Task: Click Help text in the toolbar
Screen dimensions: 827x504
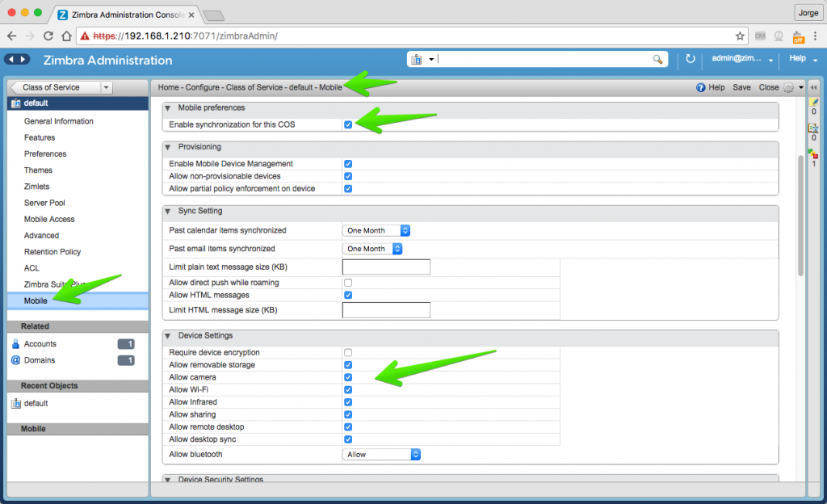Action: 716,87
